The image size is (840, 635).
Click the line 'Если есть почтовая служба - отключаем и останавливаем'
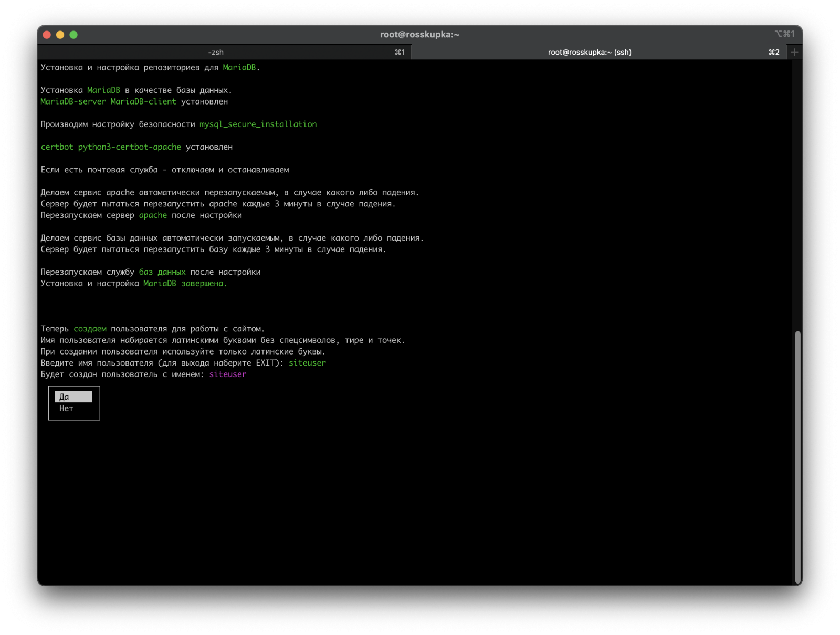click(165, 170)
